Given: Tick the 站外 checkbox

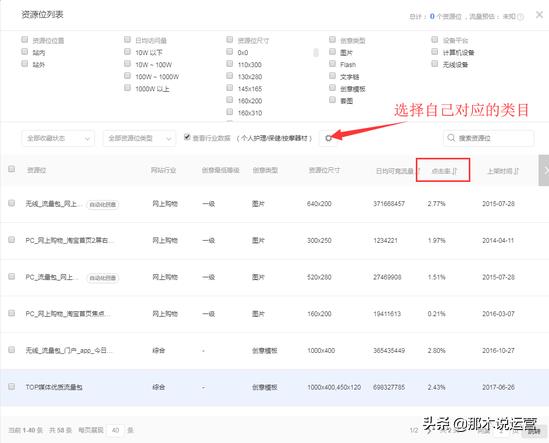Looking at the screenshot, I should click(25, 63).
